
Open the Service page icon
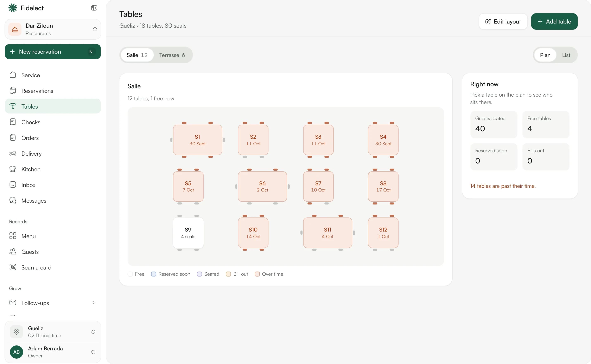tap(13, 75)
